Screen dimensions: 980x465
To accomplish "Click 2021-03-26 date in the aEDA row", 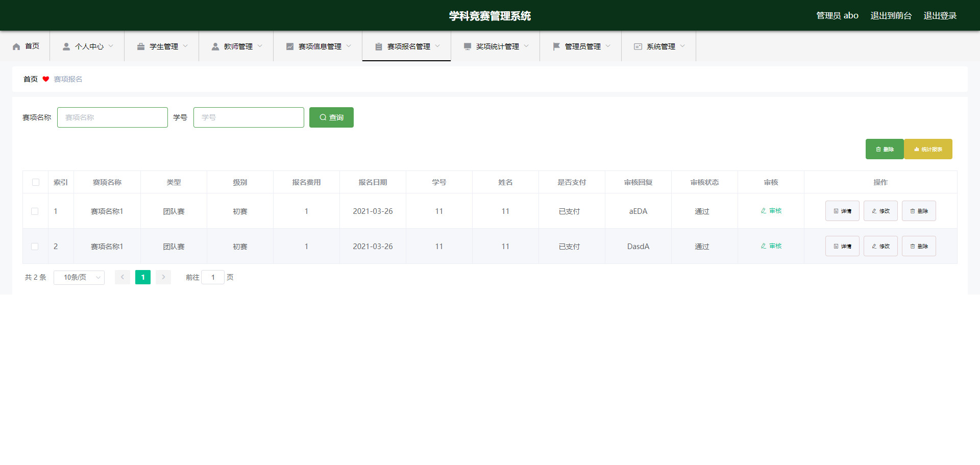I will pos(373,211).
